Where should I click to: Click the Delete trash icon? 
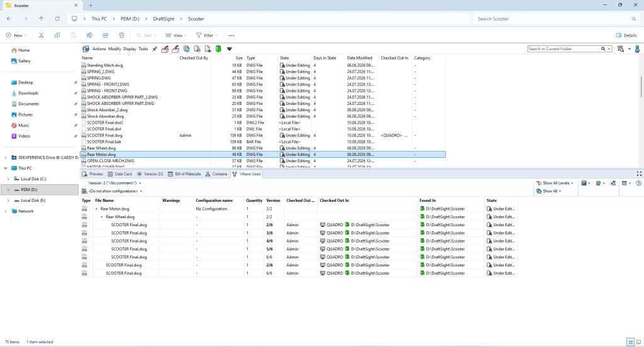(121, 35)
